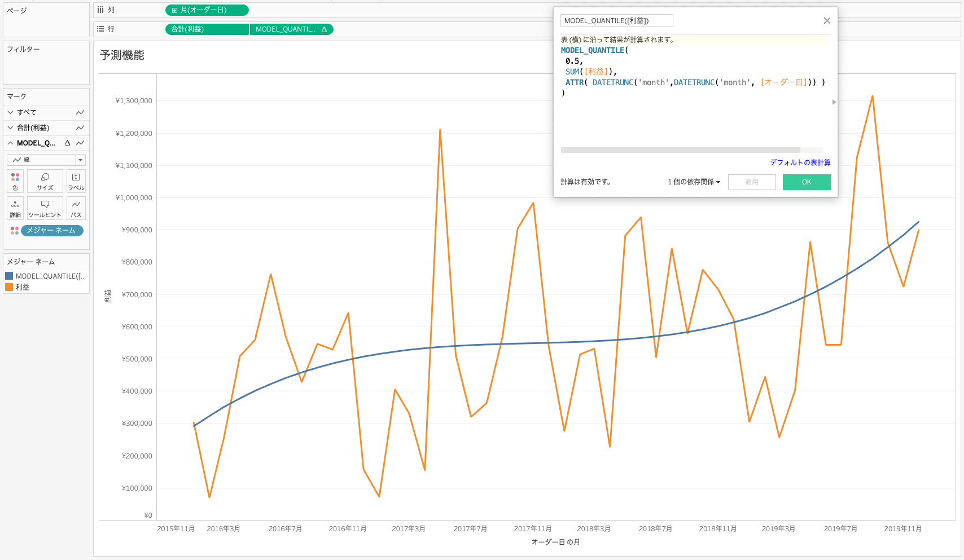The width and height of the screenshot is (964, 560).
Task: Open the ラベル (Label) mark card
Action: pyautogui.click(x=76, y=181)
